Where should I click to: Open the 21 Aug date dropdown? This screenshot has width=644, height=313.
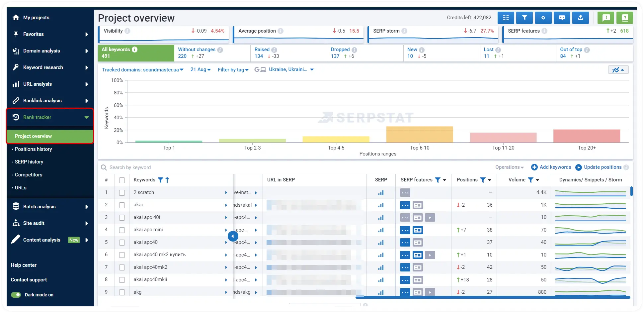point(201,69)
